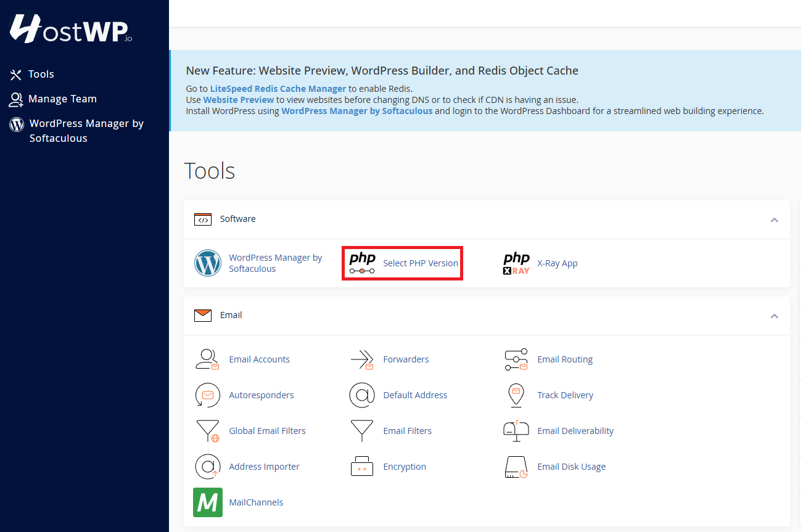
Task: Open the X-Ray App icon
Action: tap(516, 263)
